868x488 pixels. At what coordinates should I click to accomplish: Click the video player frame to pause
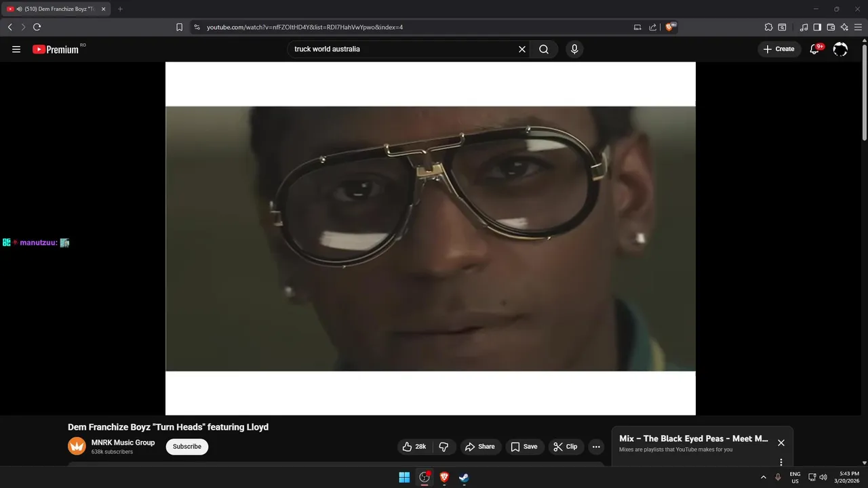click(431, 239)
